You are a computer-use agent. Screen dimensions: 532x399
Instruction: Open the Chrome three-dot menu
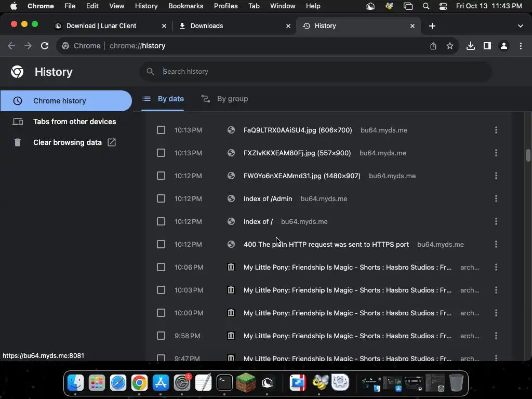(521, 46)
